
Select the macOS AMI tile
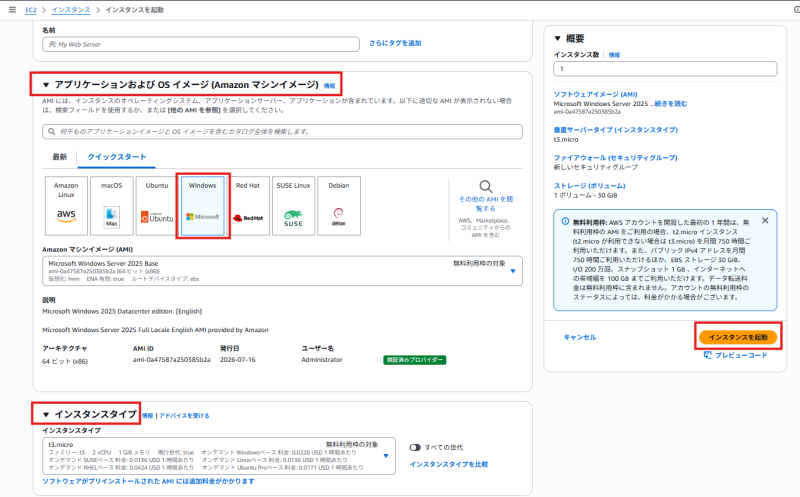(x=112, y=206)
